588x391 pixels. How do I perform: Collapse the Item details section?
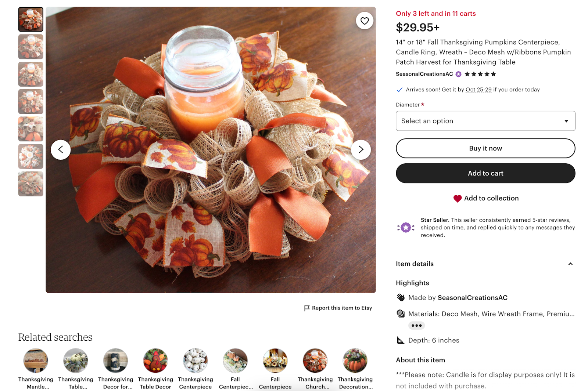pyautogui.click(x=570, y=264)
